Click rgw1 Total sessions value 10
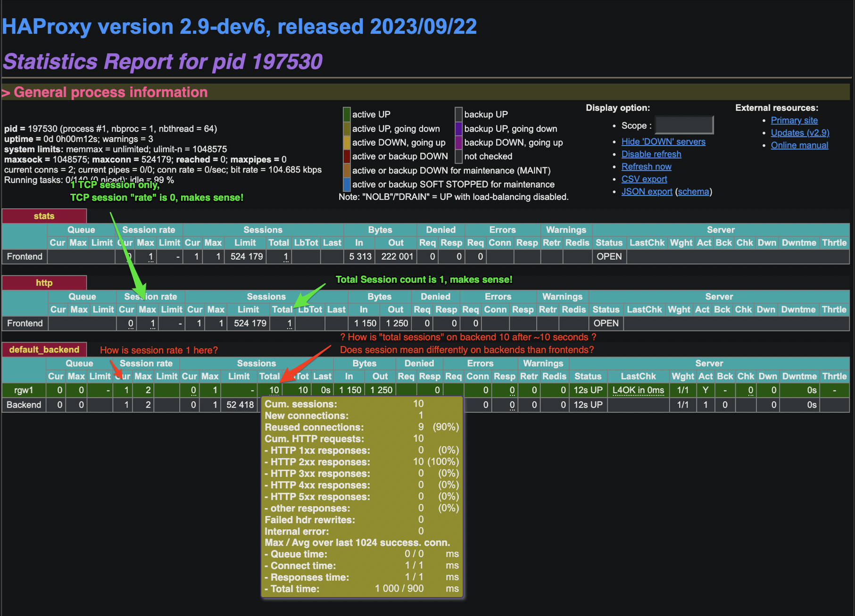The height and width of the screenshot is (616, 855). point(274,390)
